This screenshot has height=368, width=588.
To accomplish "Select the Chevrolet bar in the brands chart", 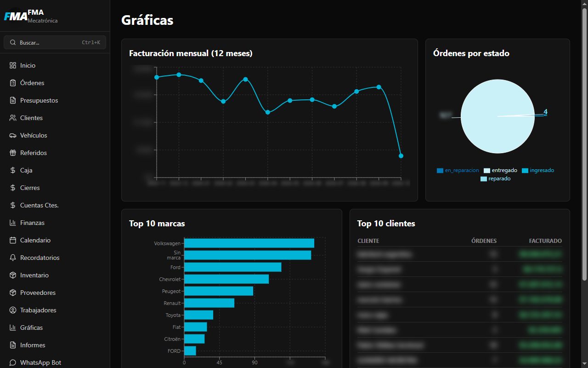I will point(226,279).
